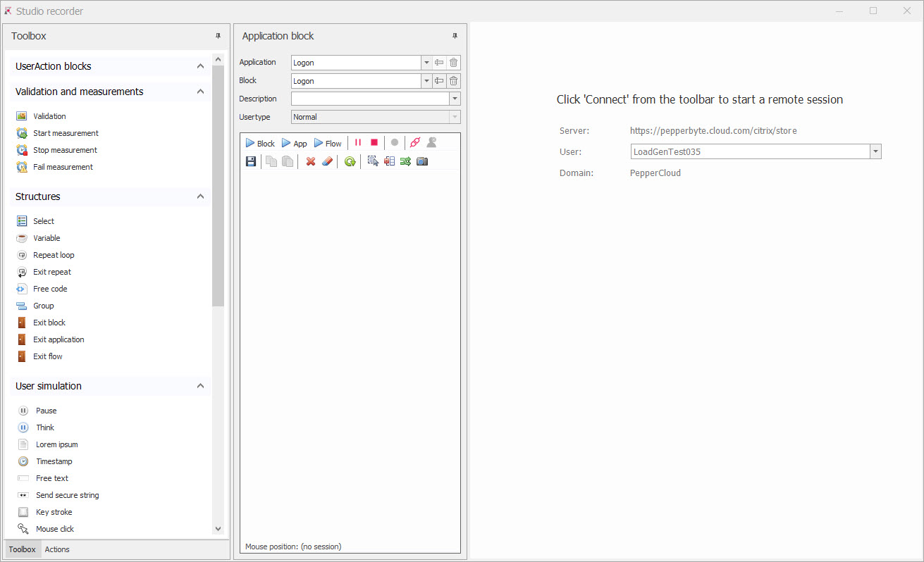Open the User dropdown showing LoadGenTest035
Viewport: 924px width, 562px height.
click(x=875, y=151)
